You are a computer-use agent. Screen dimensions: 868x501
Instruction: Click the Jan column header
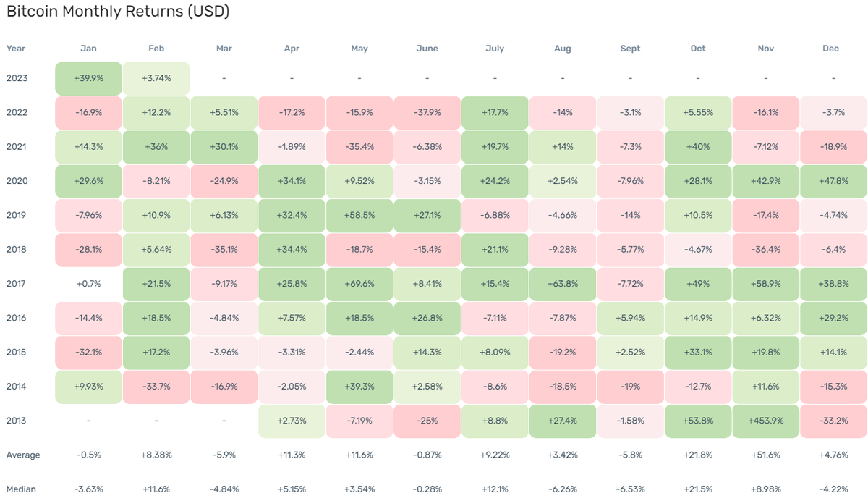[88, 49]
